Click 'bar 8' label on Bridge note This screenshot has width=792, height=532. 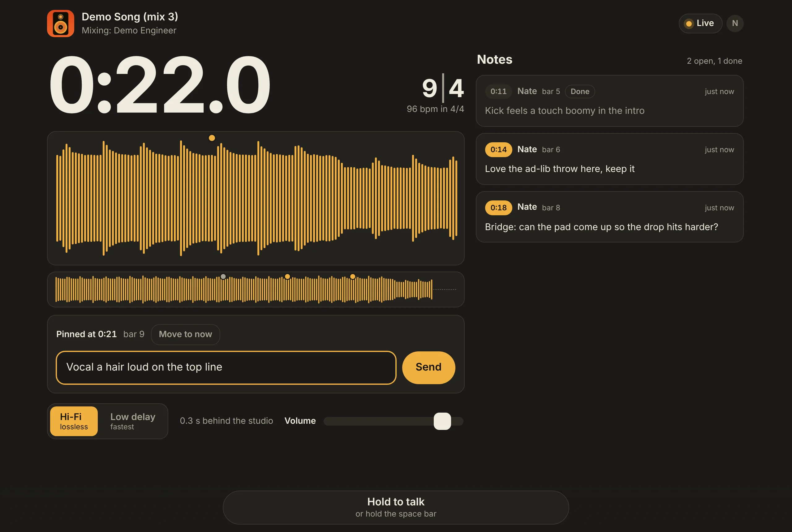551,208
